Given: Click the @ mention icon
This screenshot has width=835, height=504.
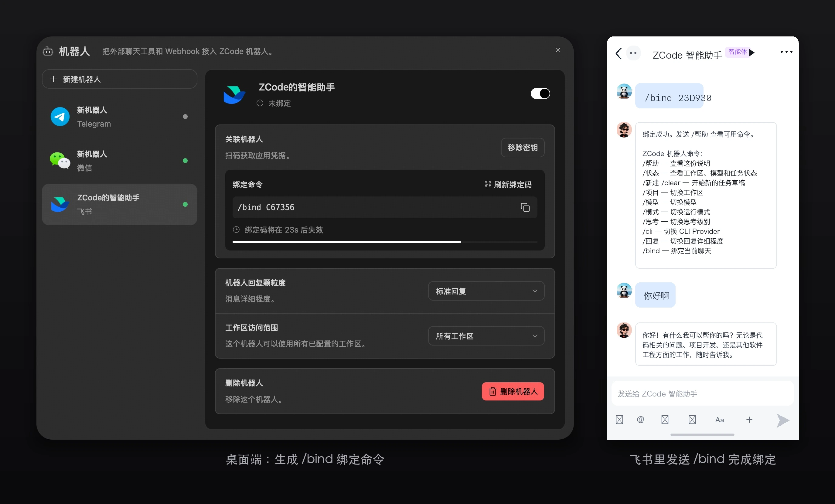Looking at the screenshot, I should click(640, 420).
